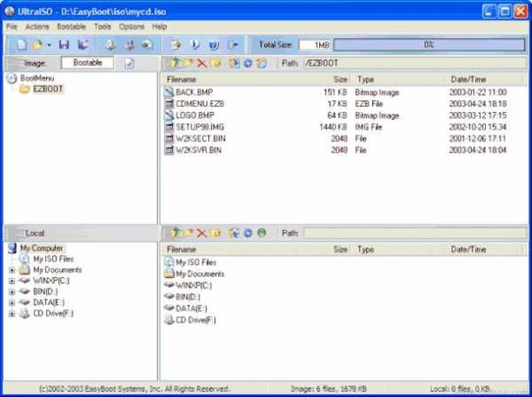Image resolution: width=532 pixels, height=397 pixels.
Task: Click the Compress ISO tool icon
Action: tap(129, 45)
